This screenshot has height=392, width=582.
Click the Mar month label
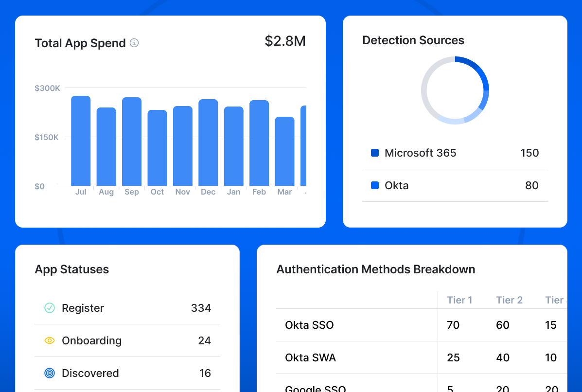pos(285,192)
